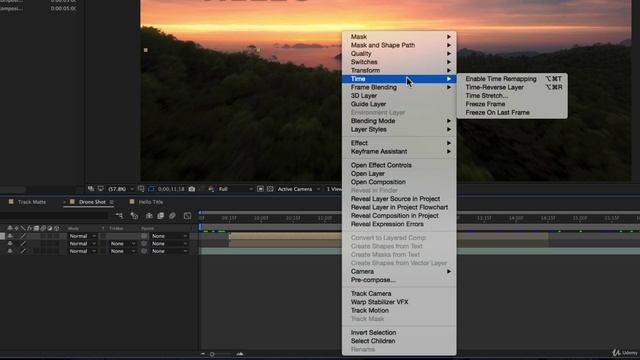The width and height of the screenshot is (640, 360).
Task: Toggle shy switch on the highlighted top layer
Action: point(10,236)
